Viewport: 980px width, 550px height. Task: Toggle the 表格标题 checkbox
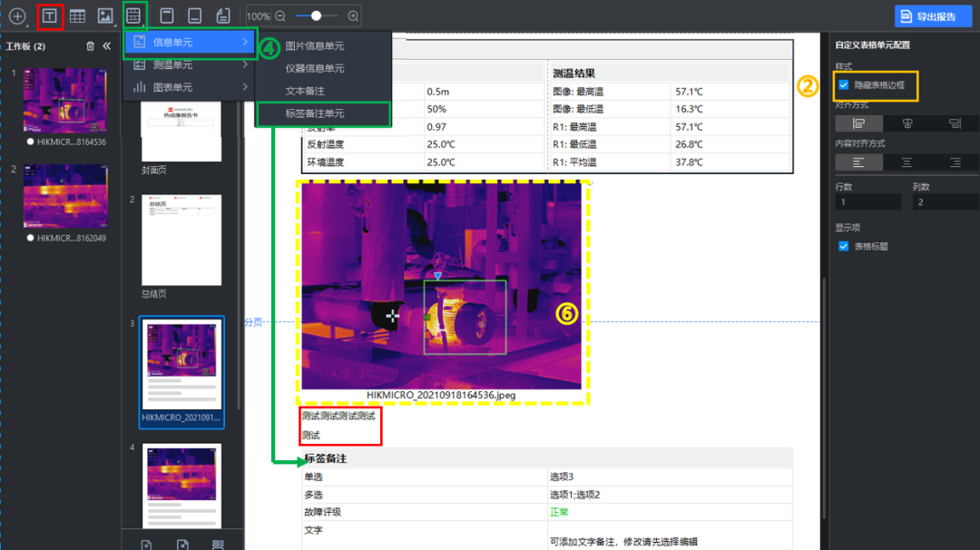click(x=844, y=246)
